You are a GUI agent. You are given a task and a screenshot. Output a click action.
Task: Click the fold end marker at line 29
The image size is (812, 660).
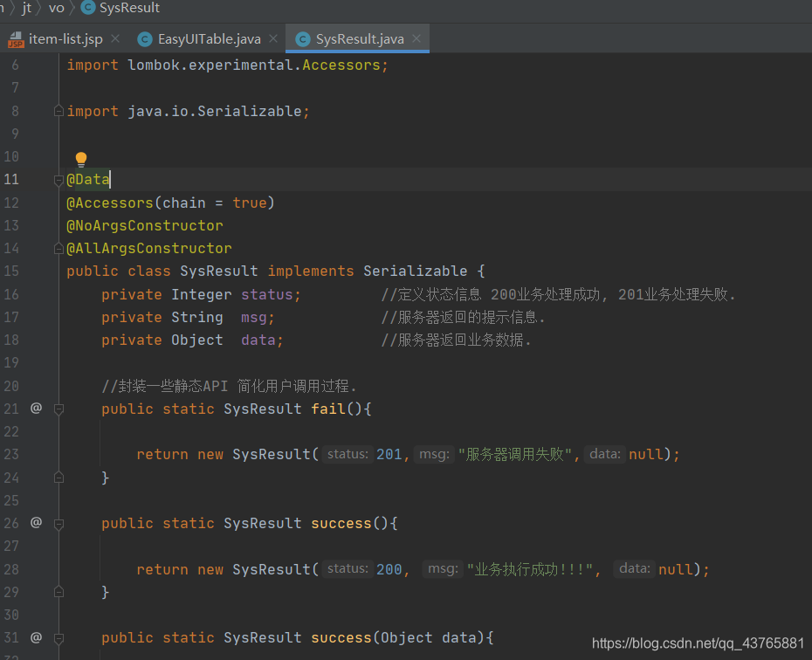[58, 592]
